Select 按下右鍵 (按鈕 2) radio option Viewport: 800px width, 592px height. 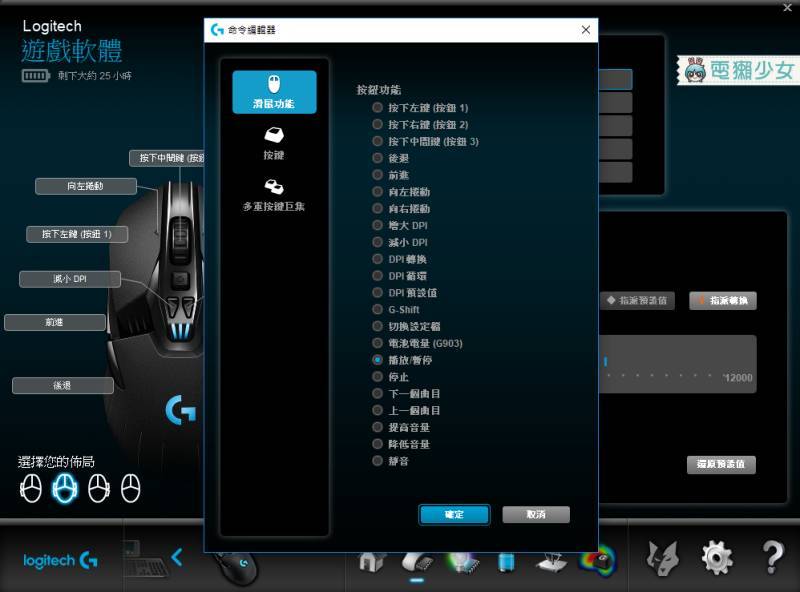pos(377,125)
